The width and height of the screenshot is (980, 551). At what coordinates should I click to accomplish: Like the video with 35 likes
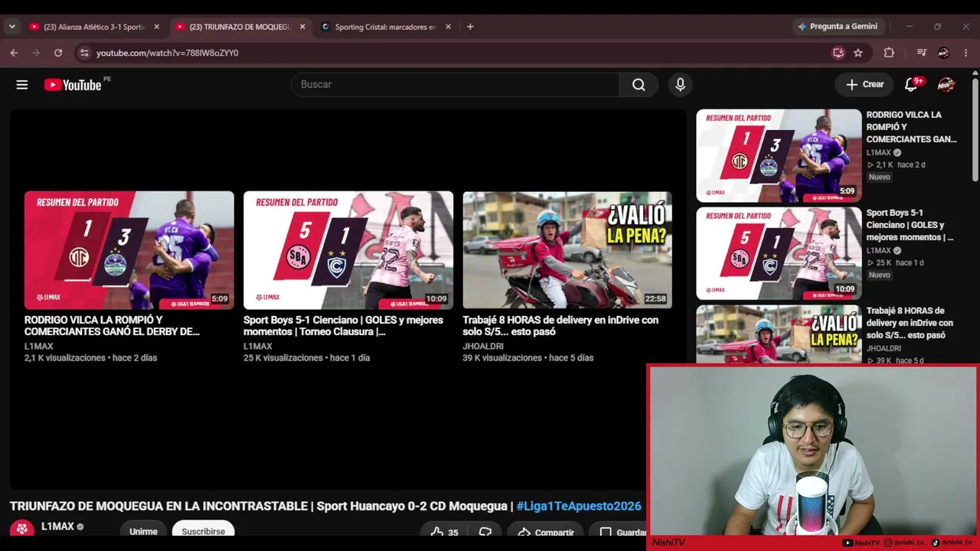coord(443,533)
